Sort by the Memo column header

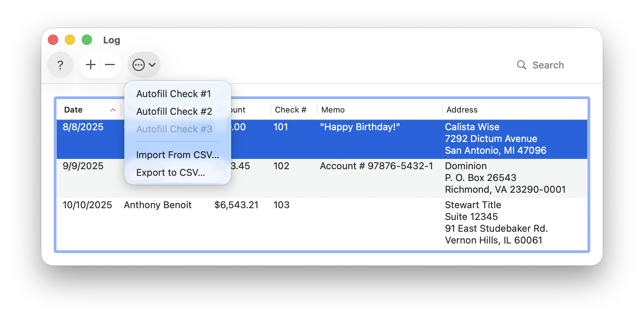(333, 110)
